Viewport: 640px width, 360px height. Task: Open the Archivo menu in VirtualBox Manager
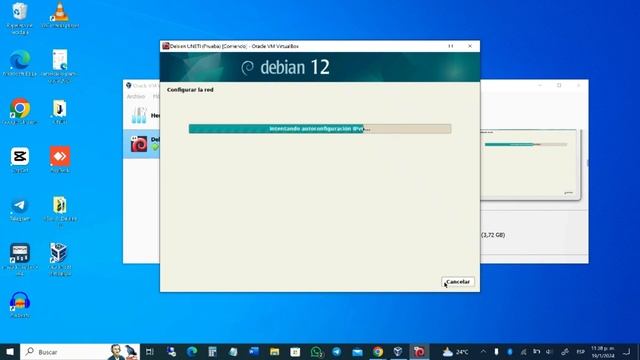click(x=136, y=97)
